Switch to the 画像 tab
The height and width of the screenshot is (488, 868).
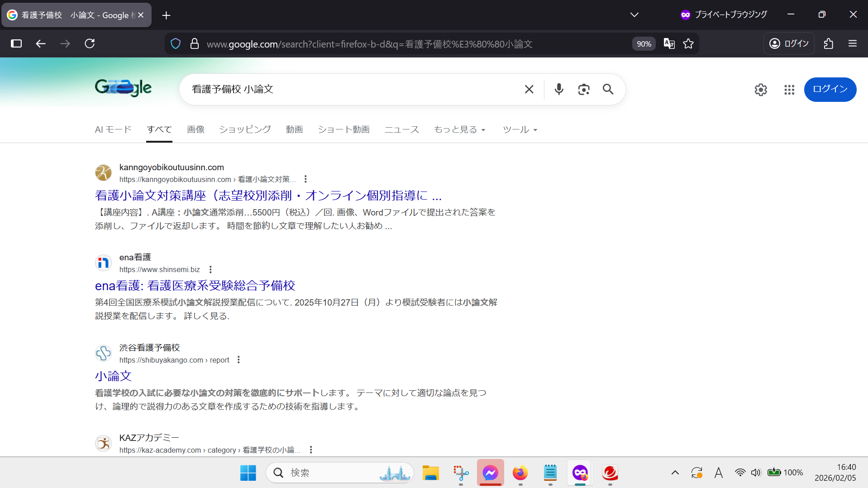coord(196,130)
